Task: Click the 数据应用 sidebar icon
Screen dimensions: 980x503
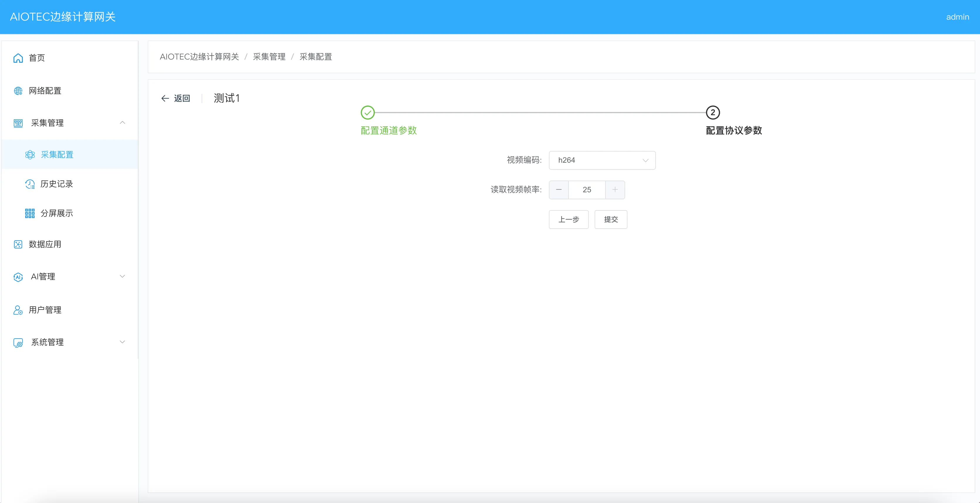Action: point(18,244)
